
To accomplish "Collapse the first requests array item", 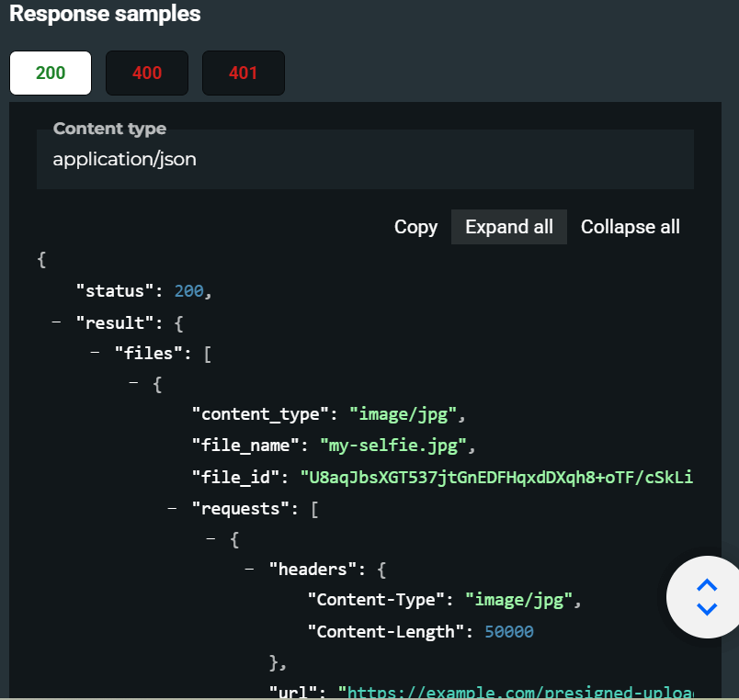I will pyautogui.click(x=211, y=539).
